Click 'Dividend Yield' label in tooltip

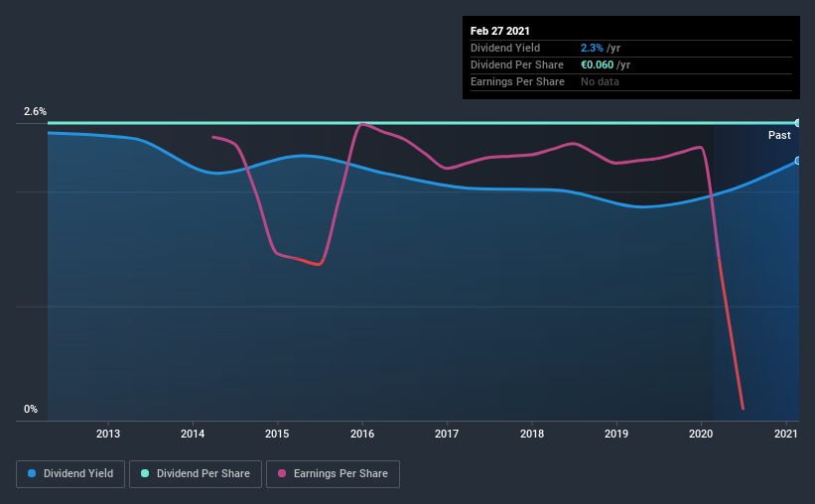tap(505, 48)
